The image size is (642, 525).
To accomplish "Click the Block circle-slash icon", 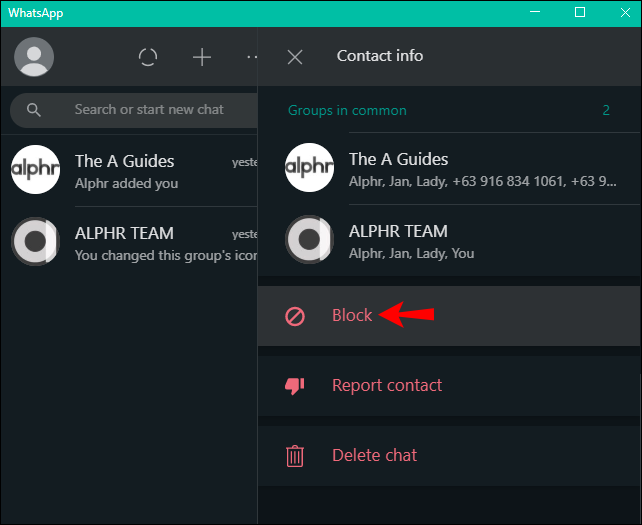I will (295, 317).
